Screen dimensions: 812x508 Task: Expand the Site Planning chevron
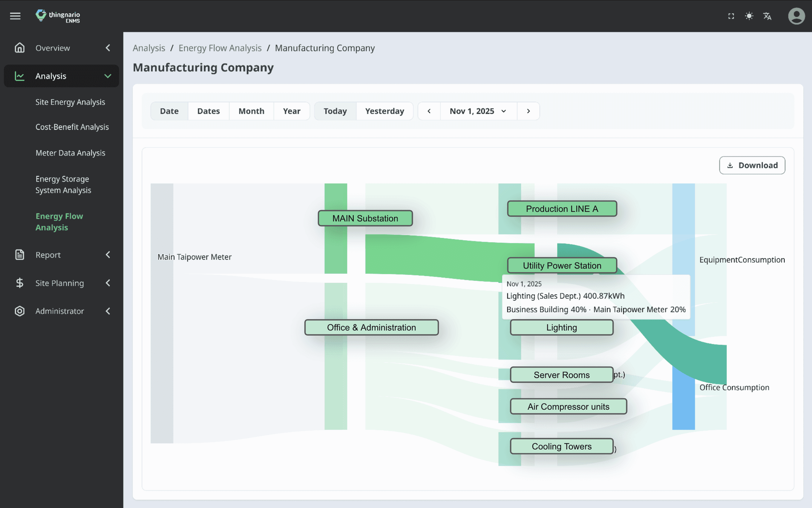108,283
